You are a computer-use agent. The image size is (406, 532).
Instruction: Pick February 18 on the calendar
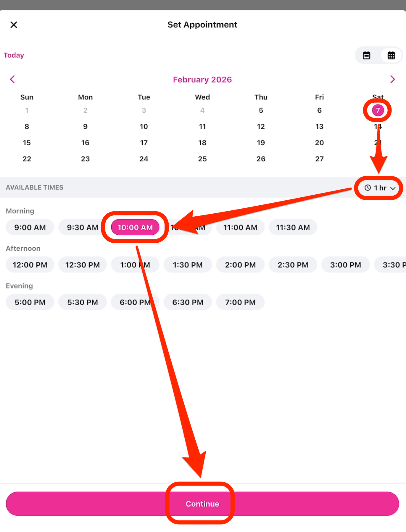[202, 143]
